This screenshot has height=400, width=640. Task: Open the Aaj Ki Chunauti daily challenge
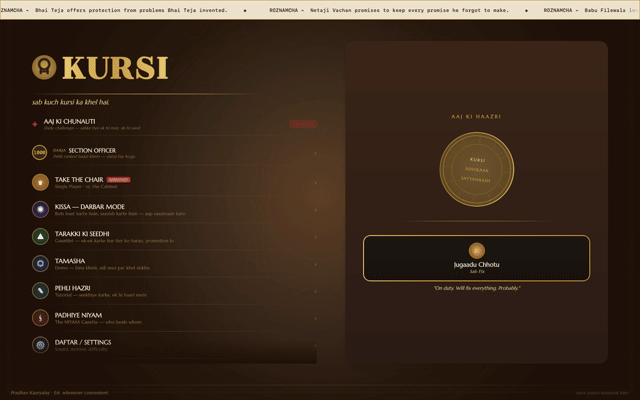click(175, 124)
